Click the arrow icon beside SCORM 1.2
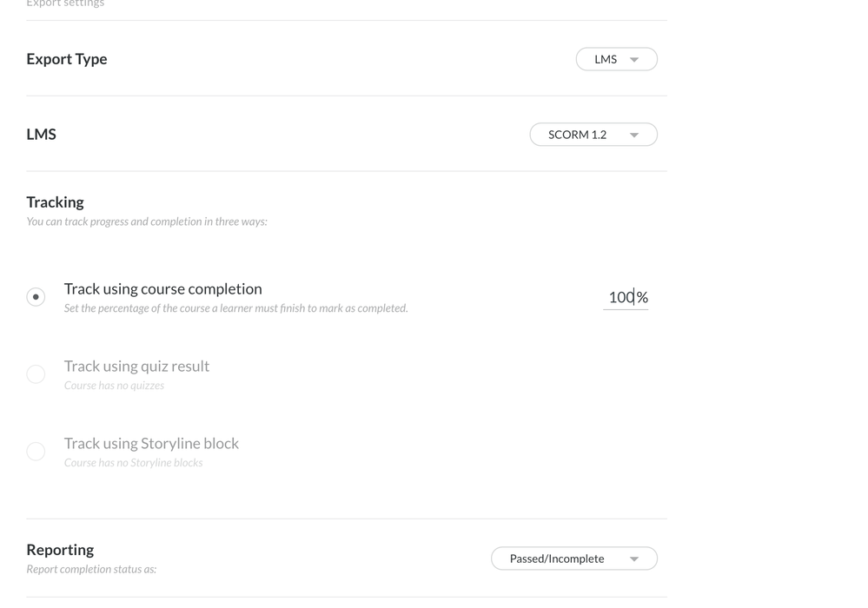Screen dimensions: 868x608 pos(634,135)
